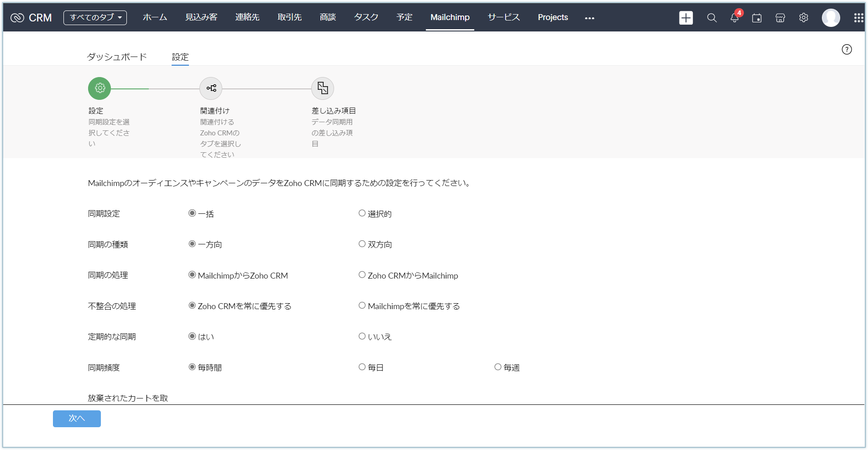Switch to the ダッシュボード sub-tab

117,57
